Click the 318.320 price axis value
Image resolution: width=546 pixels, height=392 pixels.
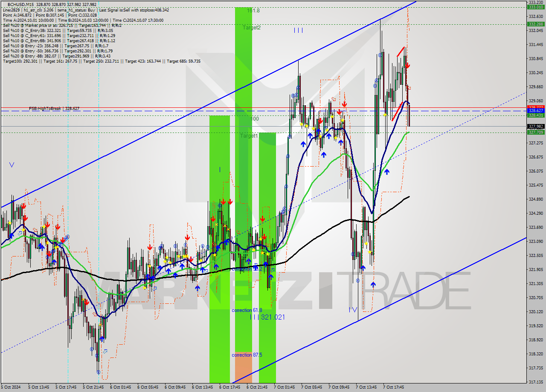point(536,354)
